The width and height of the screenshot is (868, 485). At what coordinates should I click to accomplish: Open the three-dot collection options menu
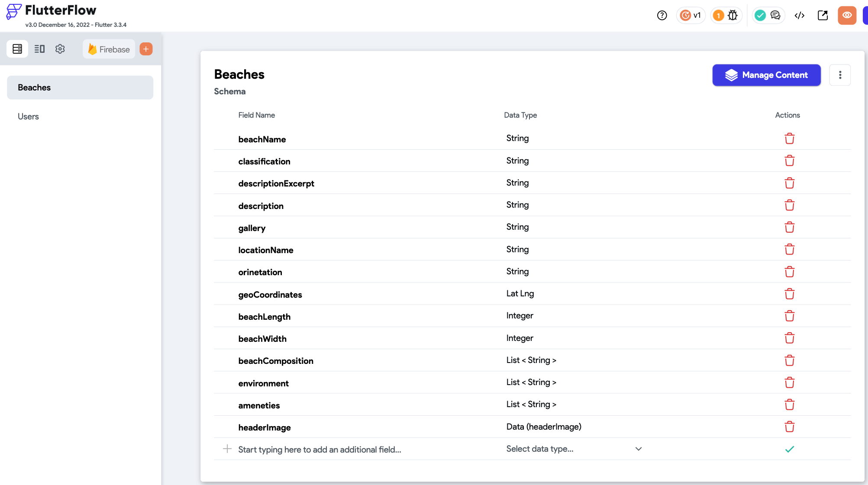pyautogui.click(x=840, y=75)
